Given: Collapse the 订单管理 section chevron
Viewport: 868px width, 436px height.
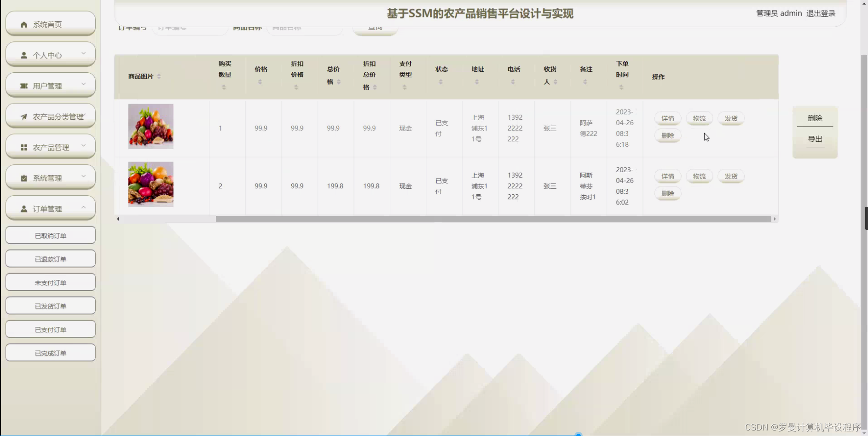Looking at the screenshot, I should point(83,208).
